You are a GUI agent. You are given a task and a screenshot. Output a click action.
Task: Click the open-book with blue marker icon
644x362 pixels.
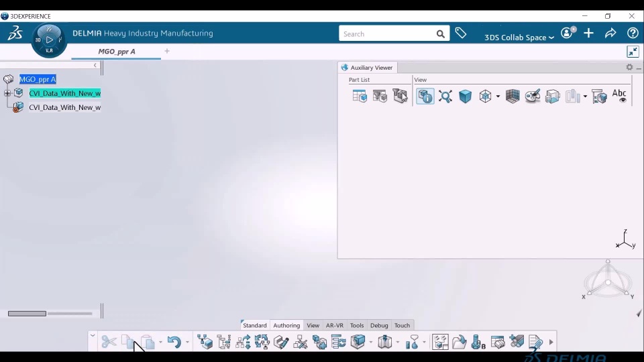385,341
